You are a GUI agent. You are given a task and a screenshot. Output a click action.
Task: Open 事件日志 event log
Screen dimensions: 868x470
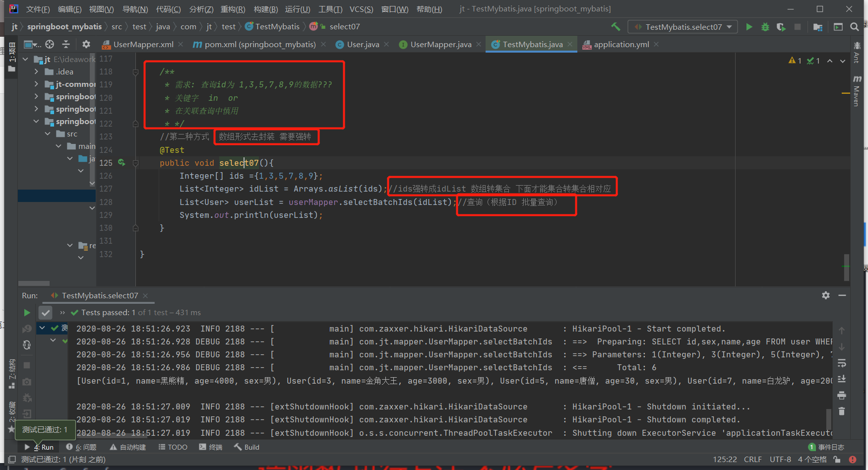(x=826, y=447)
